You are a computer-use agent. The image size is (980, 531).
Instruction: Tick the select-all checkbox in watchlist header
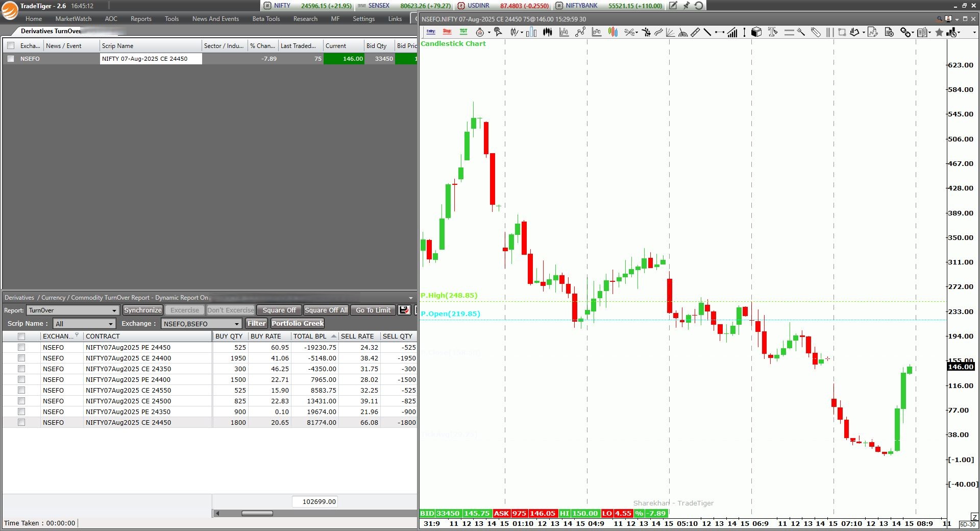point(11,45)
